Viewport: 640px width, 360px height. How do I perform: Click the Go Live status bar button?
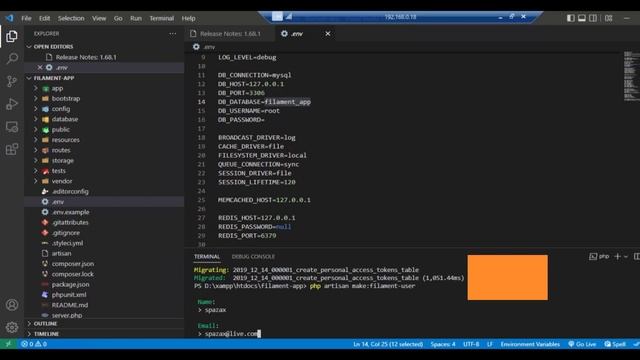click(x=582, y=344)
